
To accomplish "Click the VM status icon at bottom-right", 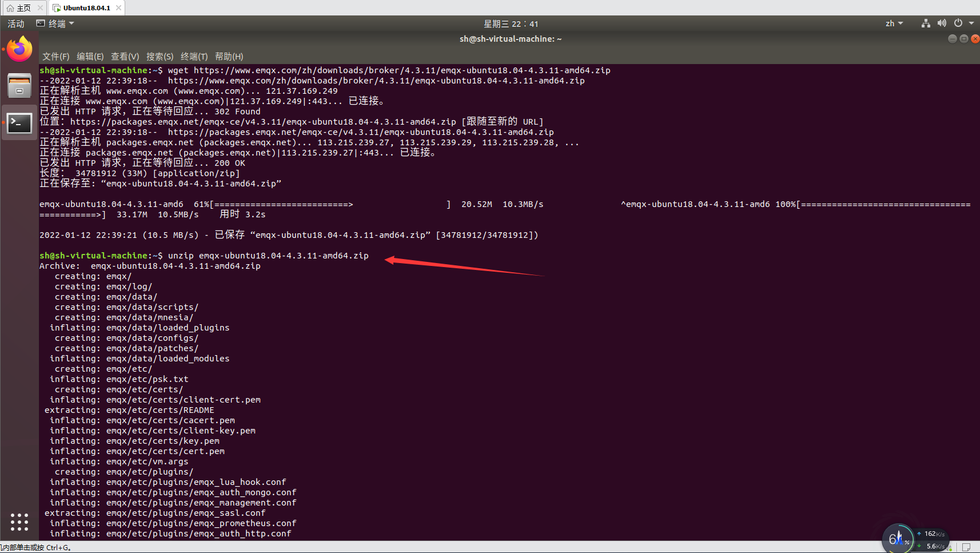I will [966, 547].
